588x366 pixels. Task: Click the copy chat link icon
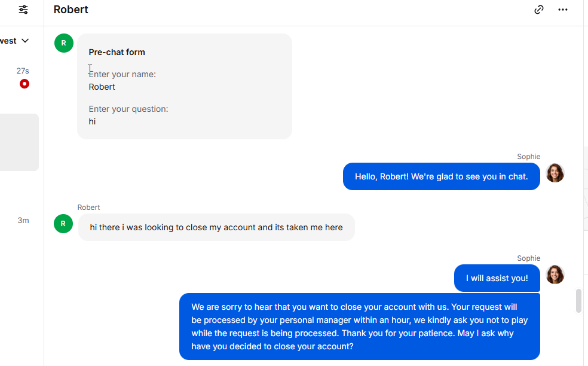pyautogui.click(x=539, y=10)
